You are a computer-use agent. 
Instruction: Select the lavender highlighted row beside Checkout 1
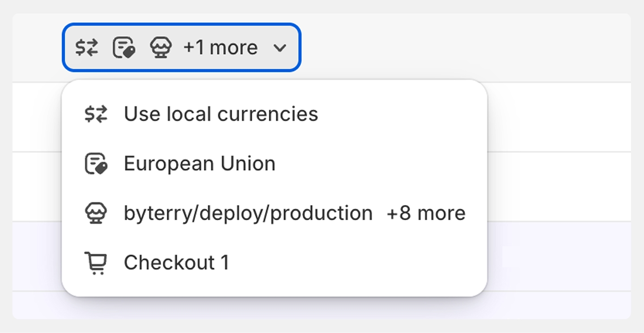click(559, 256)
